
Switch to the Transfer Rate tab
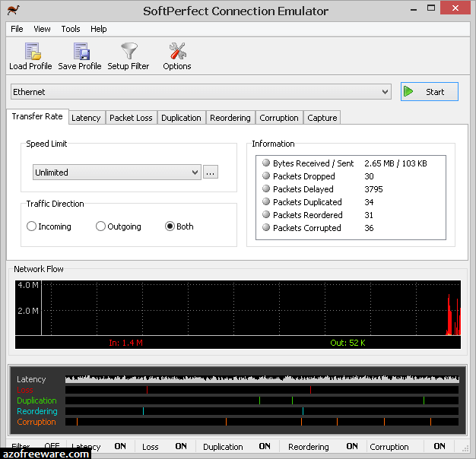[37, 116]
